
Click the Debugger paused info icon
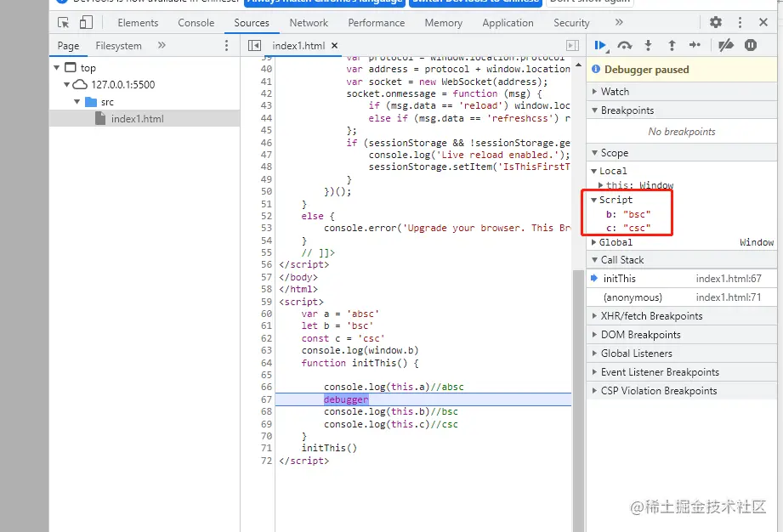point(596,69)
